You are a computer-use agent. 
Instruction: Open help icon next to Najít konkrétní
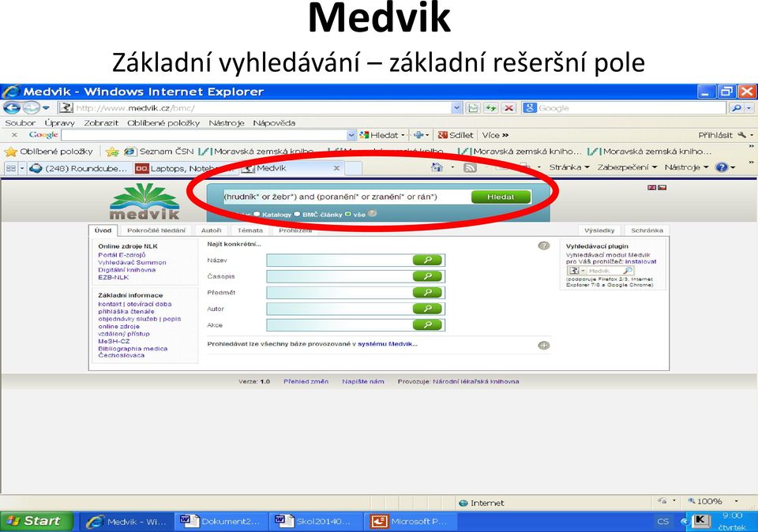[x=544, y=245]
